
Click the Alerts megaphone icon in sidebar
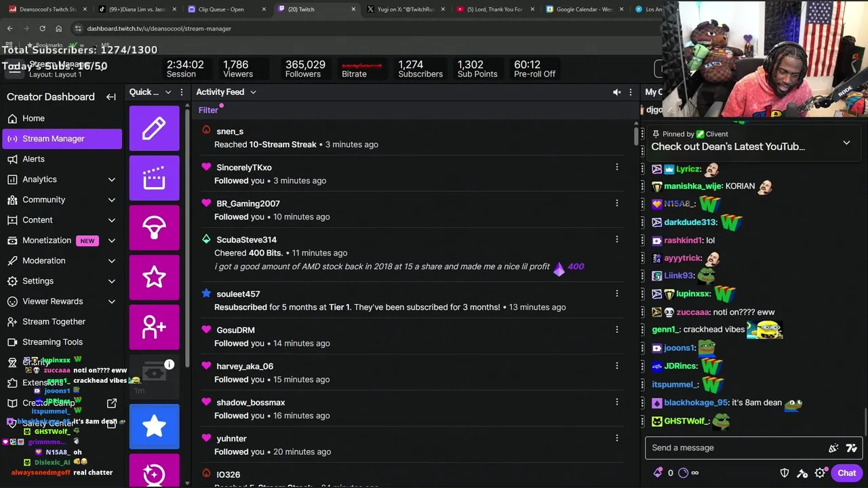pyautogui.click(x=12, y=159)
